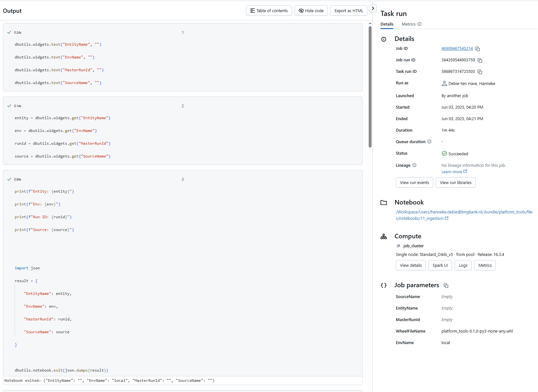This screenshot has height=392, width=538.
Task: Open the Spark UI
Action: [x=440, y=265]
